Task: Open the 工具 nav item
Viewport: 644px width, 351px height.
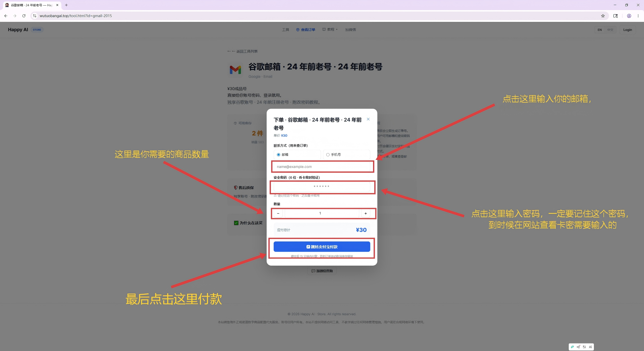Action: [x=285, y=30]
